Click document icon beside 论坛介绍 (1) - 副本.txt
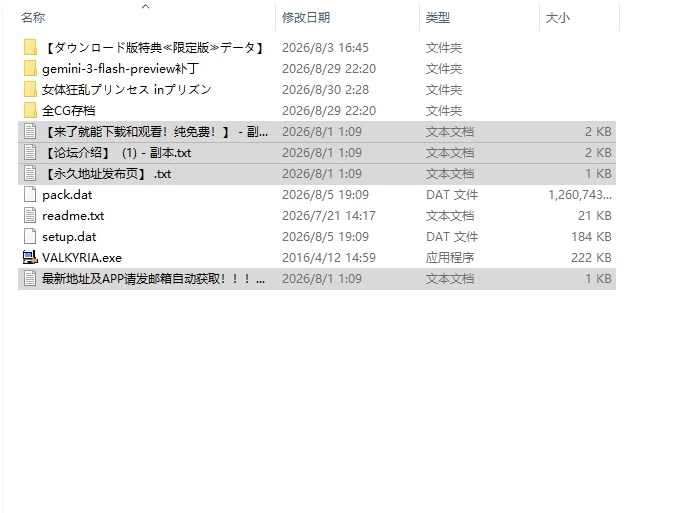689x513 pixels. click(x=30, y=153)
